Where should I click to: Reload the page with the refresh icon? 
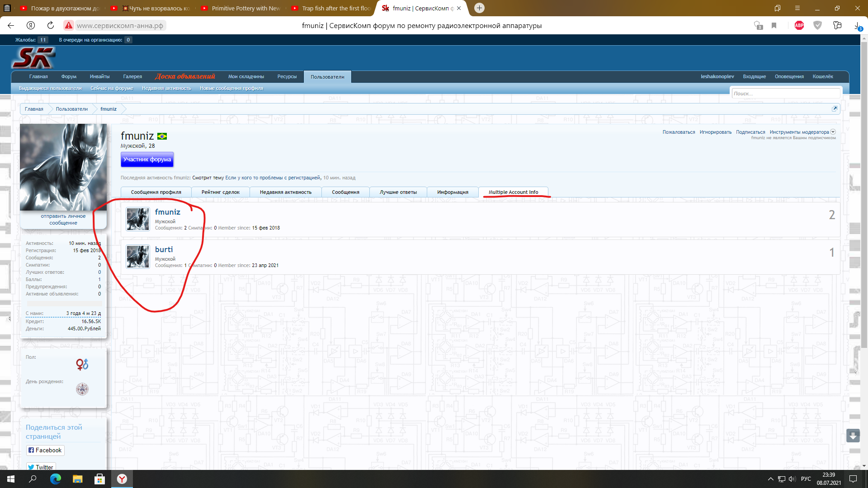click(x=51, y=25)
